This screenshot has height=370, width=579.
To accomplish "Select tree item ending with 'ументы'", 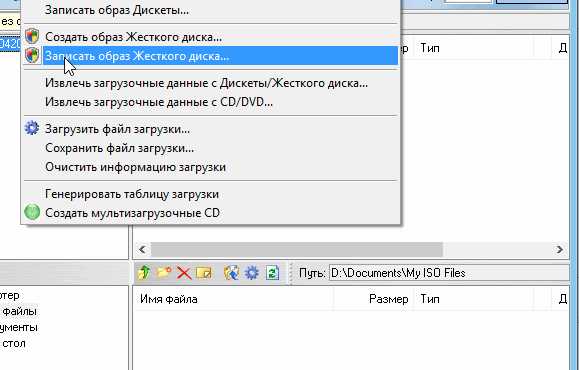I will point(19,327).
